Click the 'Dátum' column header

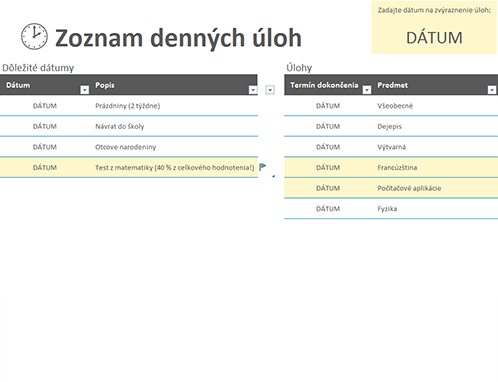click(18, 85)
